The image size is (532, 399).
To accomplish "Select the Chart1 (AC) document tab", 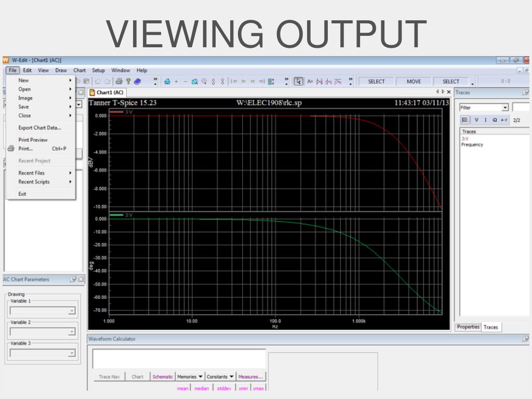I will [x=107, y=92].
